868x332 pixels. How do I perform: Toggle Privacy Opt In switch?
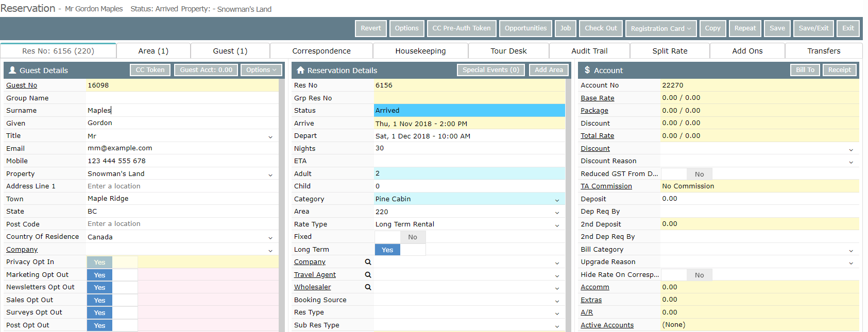pos(112,262)
